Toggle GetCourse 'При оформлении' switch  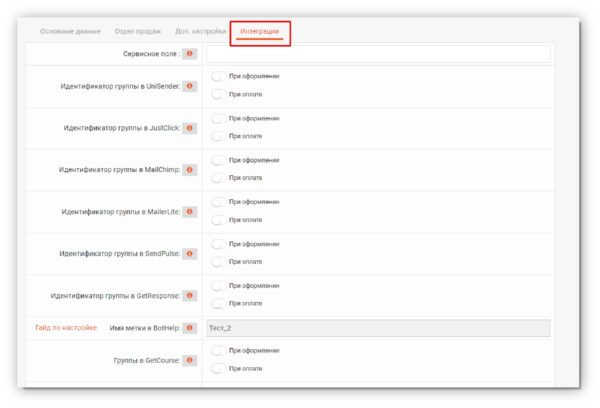point(218,350)
